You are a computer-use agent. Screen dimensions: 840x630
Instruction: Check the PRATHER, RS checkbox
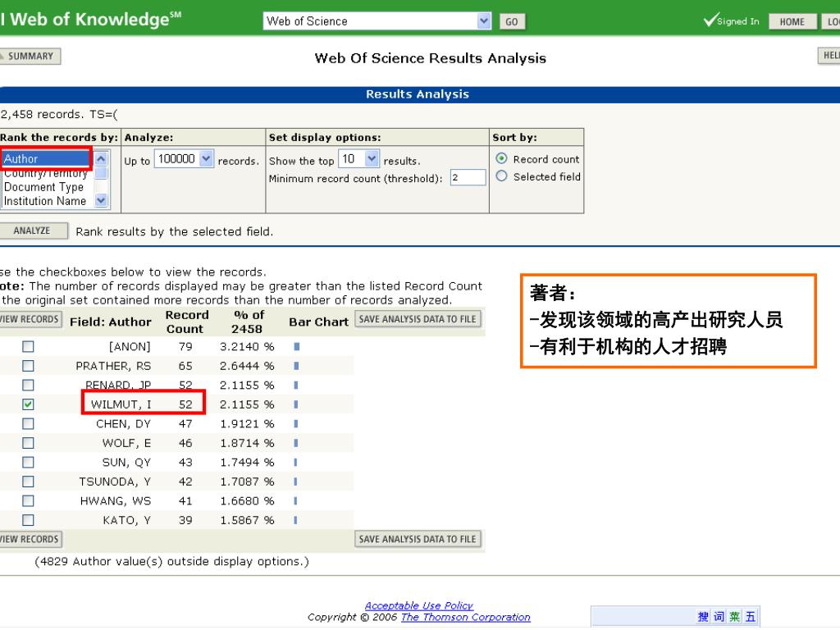pos(28,366)
